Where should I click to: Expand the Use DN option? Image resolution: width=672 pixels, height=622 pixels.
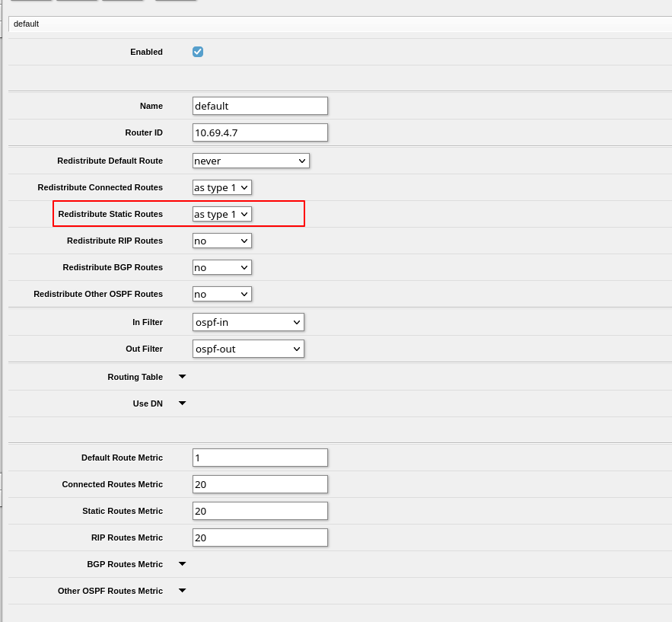coord(182,404)
